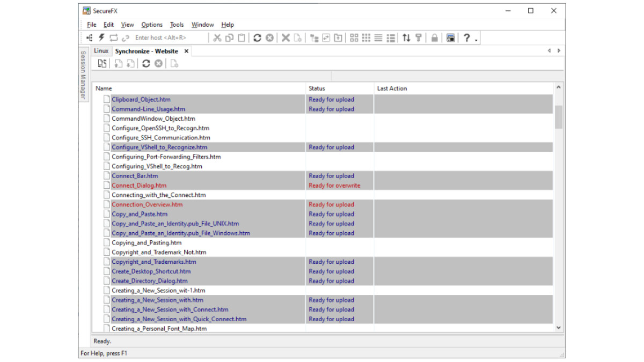Click the synchronized browsing folder icon

click(x=326, y=38)
